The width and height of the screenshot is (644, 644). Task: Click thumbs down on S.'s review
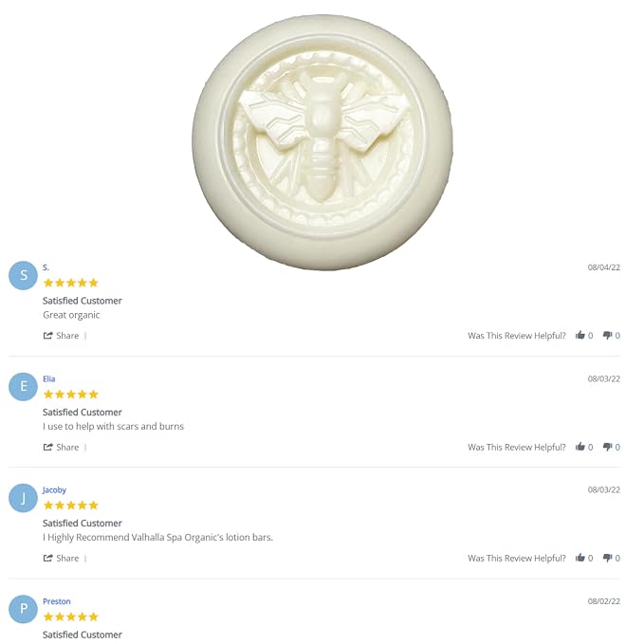[x=607, y=336]
